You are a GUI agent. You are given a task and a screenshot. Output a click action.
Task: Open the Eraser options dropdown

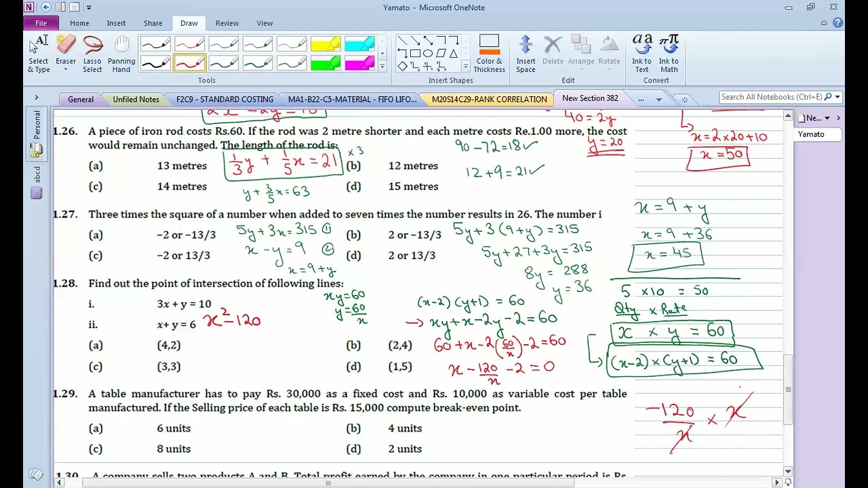point(66,69)
